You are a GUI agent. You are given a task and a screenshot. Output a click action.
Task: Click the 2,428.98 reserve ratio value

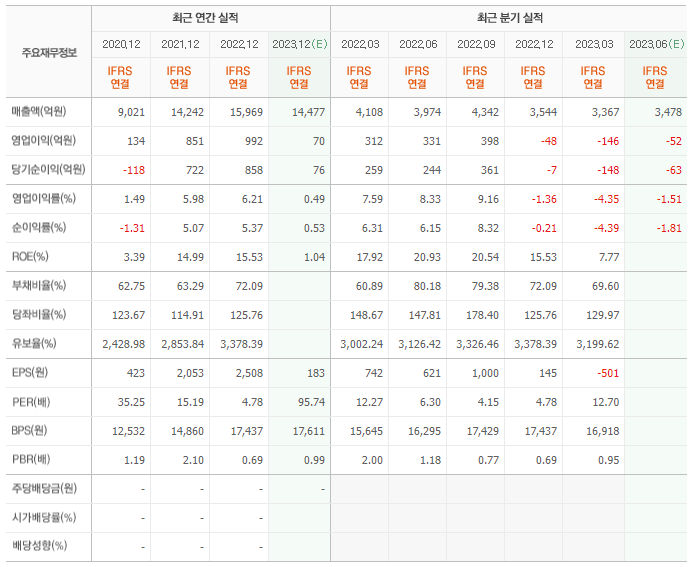click(x=124, y=344)
